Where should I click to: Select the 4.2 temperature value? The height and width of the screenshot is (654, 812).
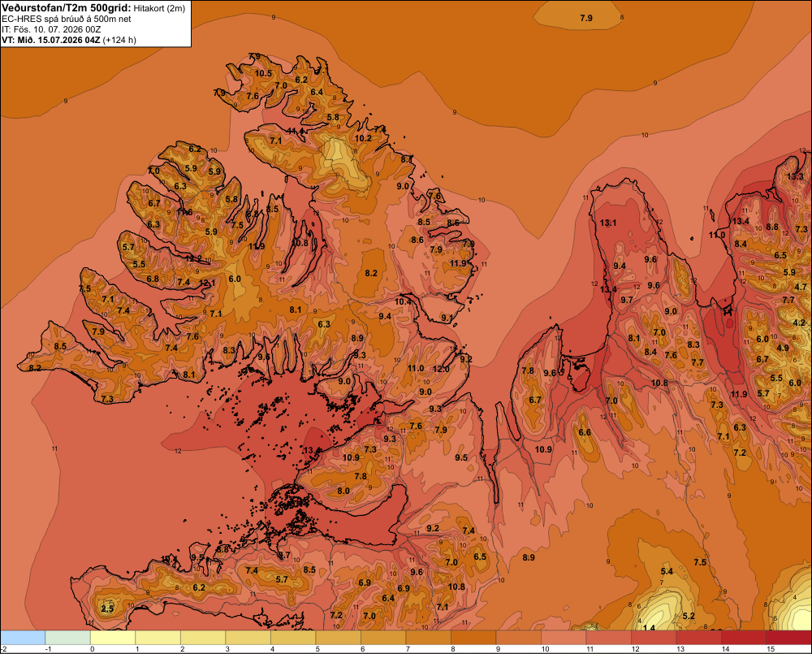coord(799,323)
